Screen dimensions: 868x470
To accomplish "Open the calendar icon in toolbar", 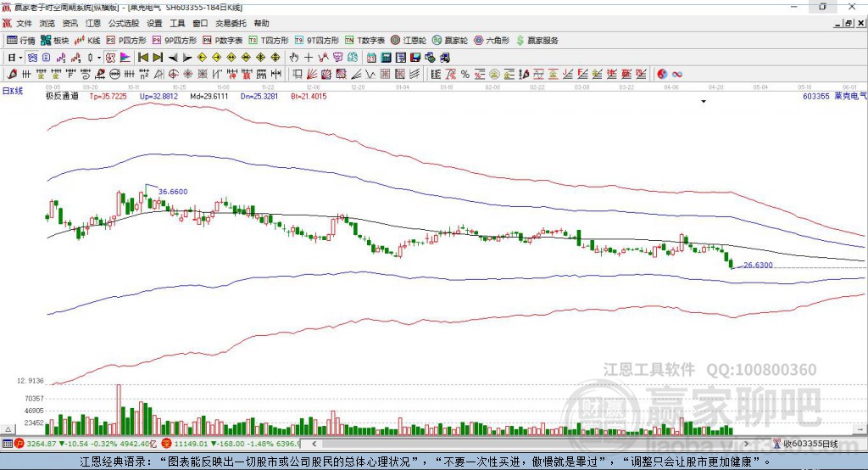I will [371, 58].
